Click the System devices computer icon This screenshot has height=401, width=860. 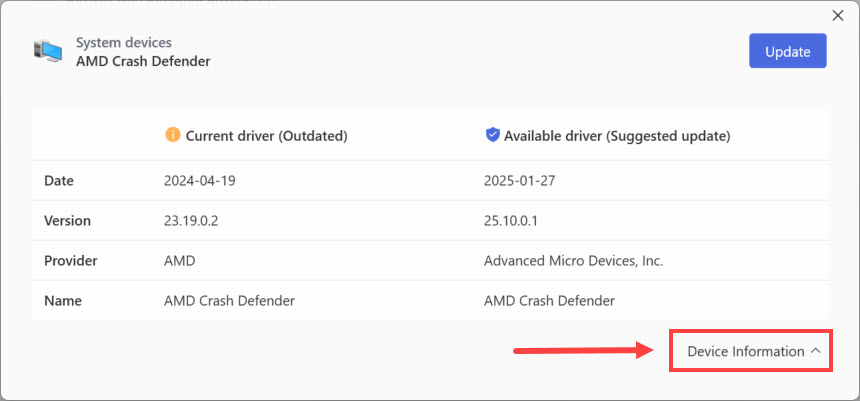[x=47, y=51]
